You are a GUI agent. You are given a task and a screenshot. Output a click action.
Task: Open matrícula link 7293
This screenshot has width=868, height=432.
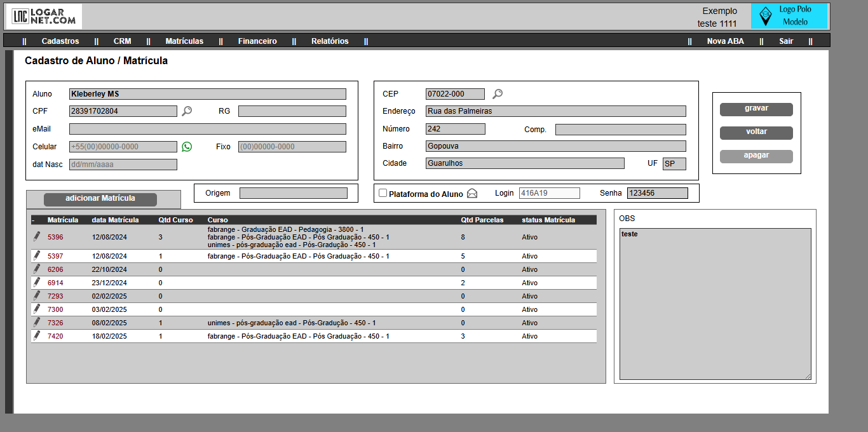[x=55, y=297]
